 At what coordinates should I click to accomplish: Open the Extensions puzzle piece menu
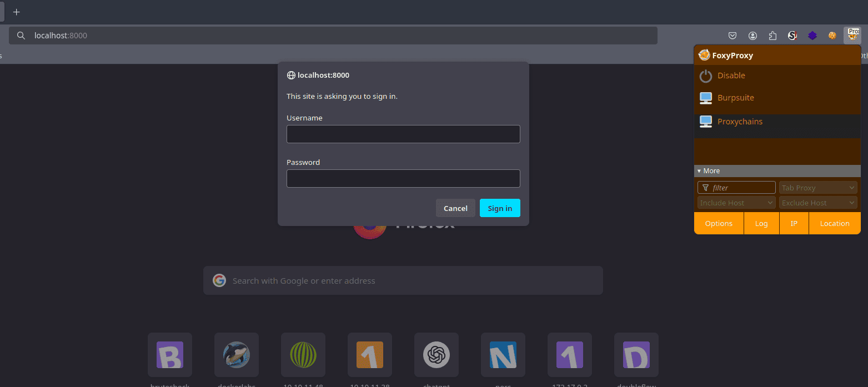pos(772,36)
